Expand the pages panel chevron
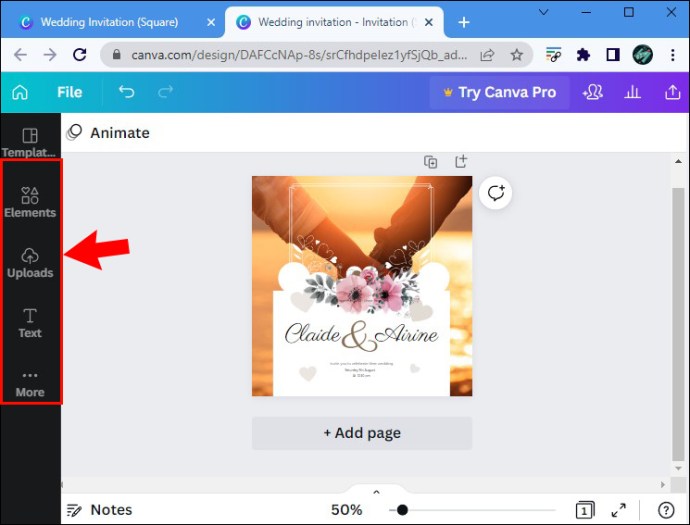This screenshot has height=525, width=690. pyautogui.click(x=376, y=492)
